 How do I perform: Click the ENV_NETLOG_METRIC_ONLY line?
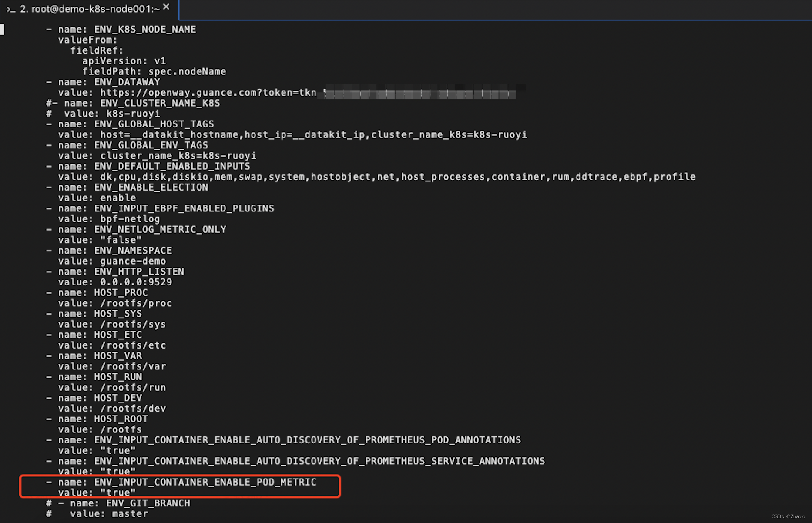coord(136,229)
